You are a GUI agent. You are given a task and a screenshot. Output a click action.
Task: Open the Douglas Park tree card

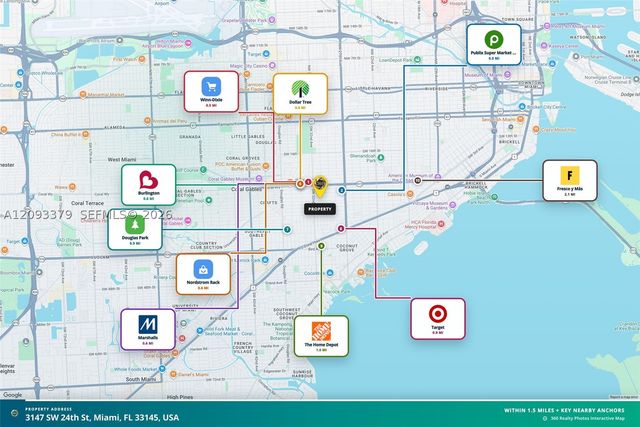[135, 229]
